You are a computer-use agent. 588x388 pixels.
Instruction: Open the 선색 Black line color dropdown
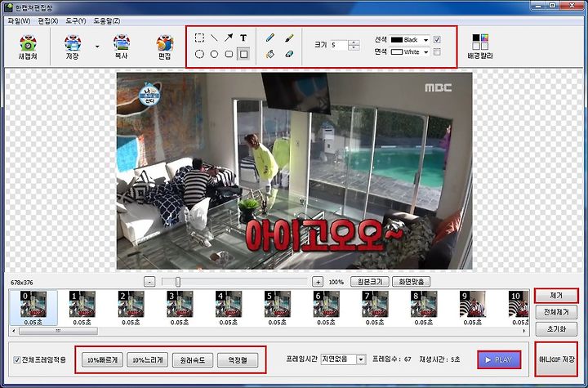pyautogui.click(x=409, y=39)
